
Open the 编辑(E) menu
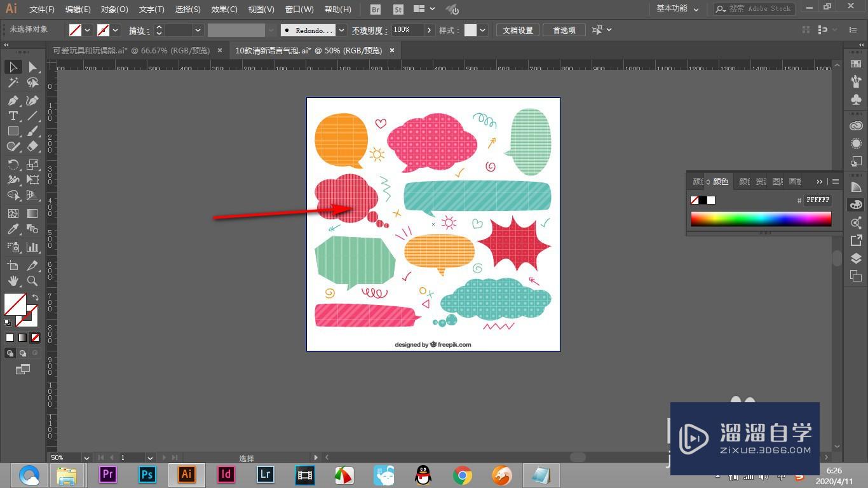(x=78, y=10)
